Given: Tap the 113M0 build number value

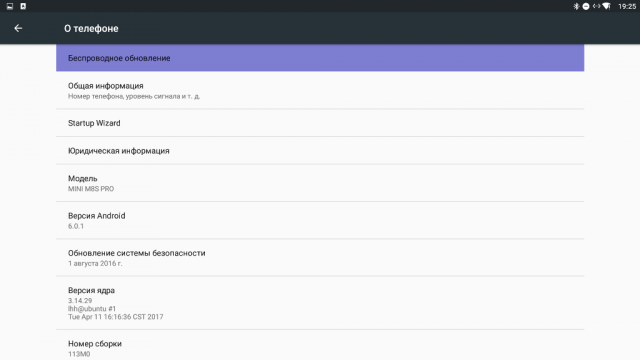Looking at the screenshot, I should pos(79,354).
